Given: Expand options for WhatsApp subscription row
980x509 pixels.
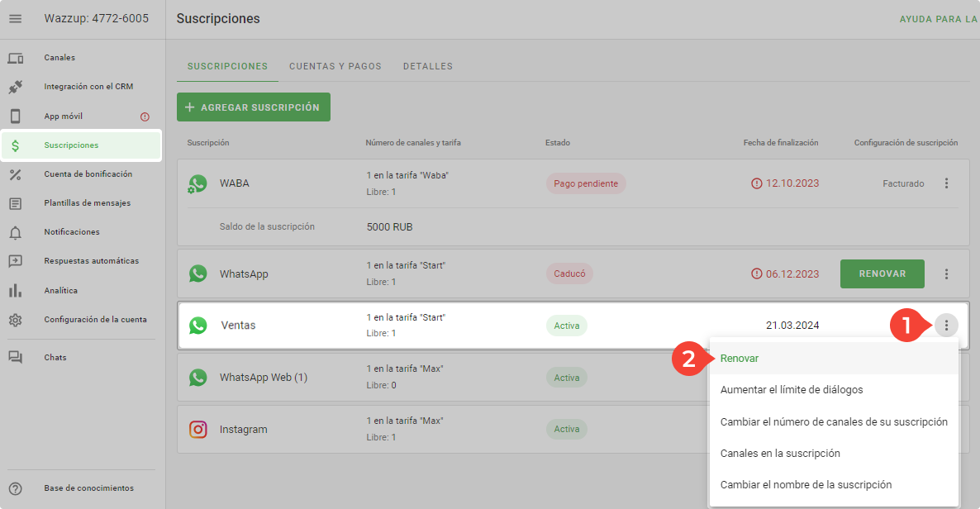Looking at the screenshot, I should pyautogui.click(x=947, y=274).
